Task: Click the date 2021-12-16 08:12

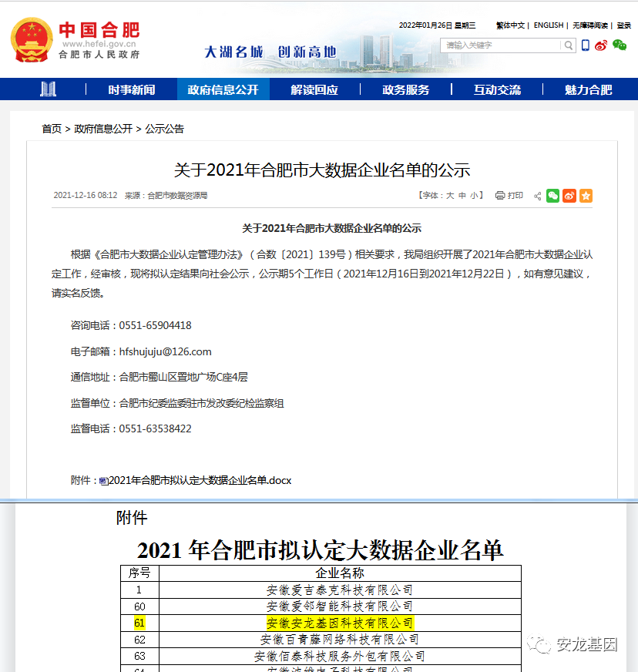Action: coord(86,196)
